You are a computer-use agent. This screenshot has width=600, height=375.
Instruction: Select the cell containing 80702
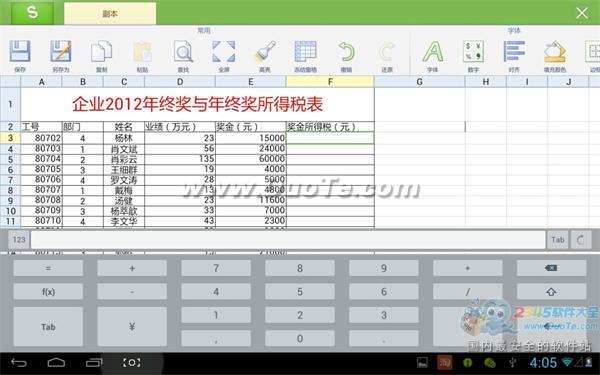coord(41,138)
